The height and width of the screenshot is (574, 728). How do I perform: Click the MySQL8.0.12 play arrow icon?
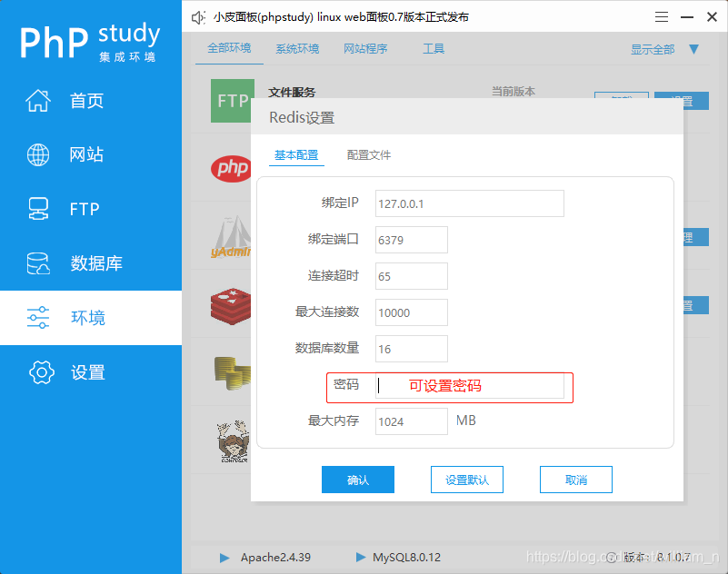(360, 557)
